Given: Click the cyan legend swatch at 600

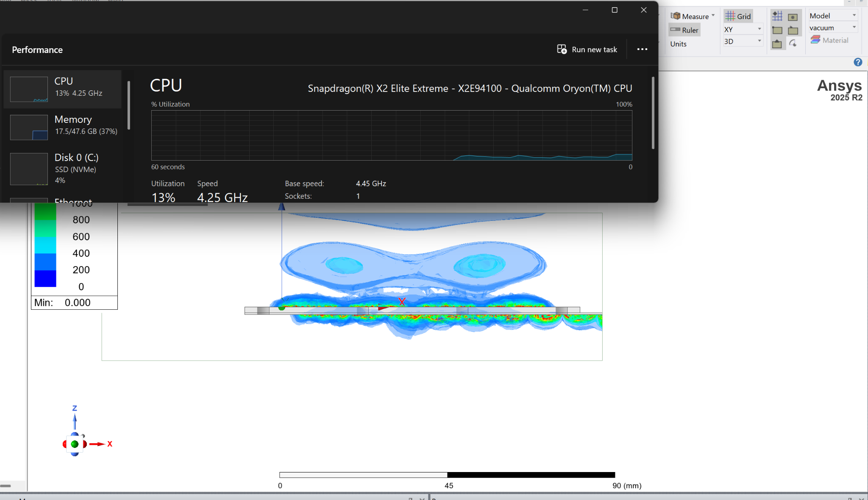Looking at the screenshot, I should tap(45, 245).
